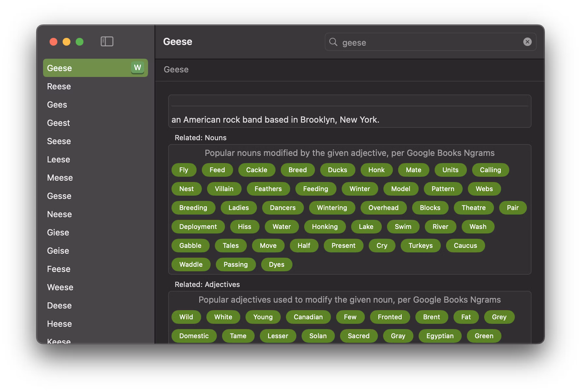Click the Canadian adjective tag
Screen dimensions: 581x392
(x=308, y=317)
